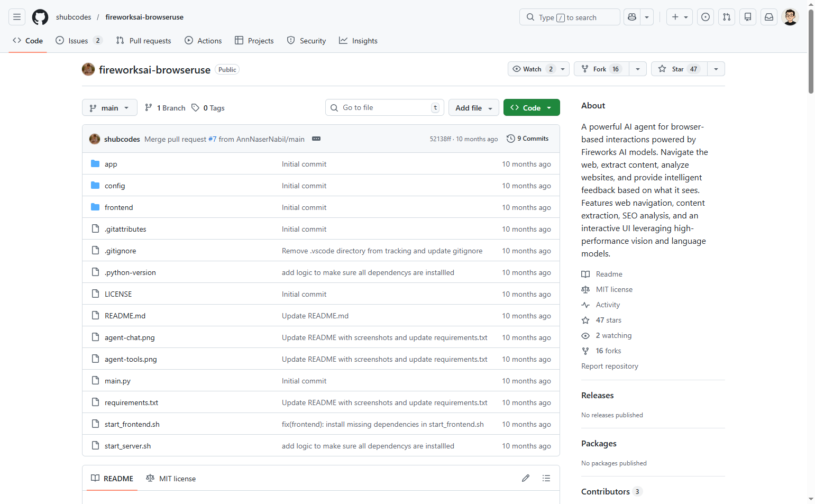This screenshot has height=504, width=815.
Task: Open the frontend folder
Action: 119,207
